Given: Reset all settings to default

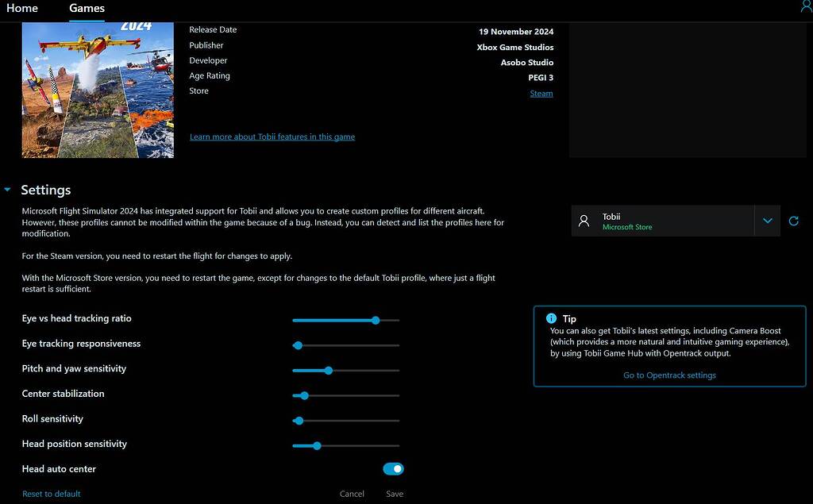Looking at the screenshot, I should point(51,493).
